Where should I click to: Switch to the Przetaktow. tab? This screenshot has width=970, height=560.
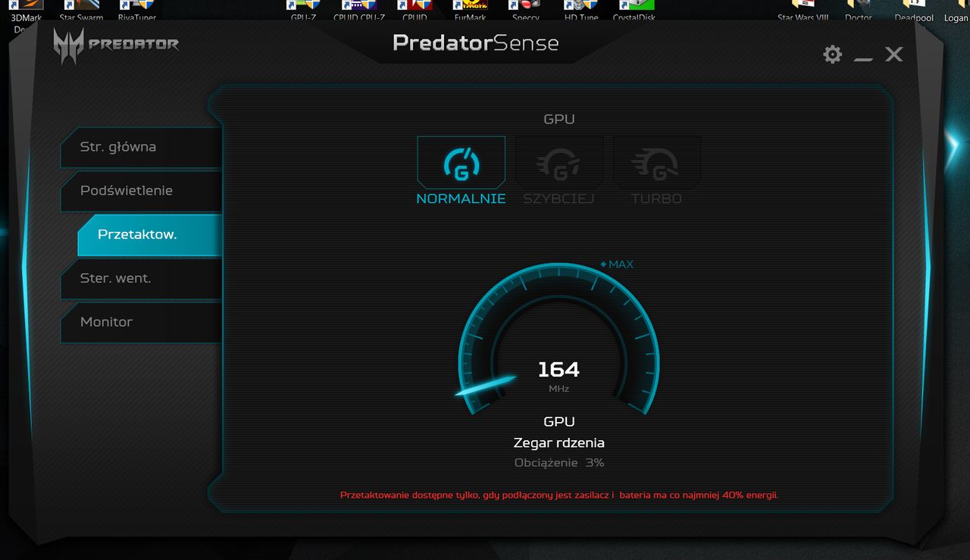click(149, 235)
